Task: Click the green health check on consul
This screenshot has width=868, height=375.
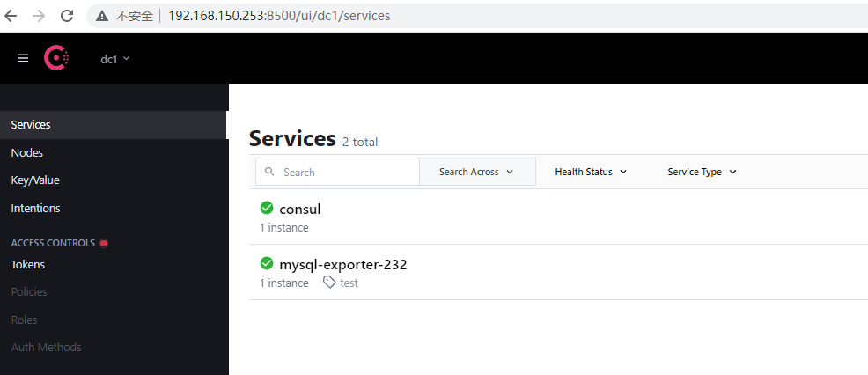Action: point(267,209)
